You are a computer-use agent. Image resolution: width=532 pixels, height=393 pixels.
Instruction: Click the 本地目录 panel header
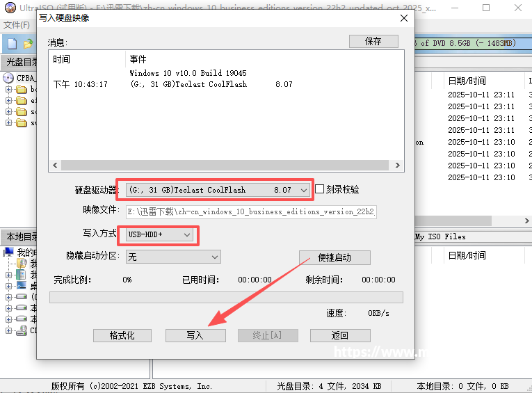(x=19, y=236)
